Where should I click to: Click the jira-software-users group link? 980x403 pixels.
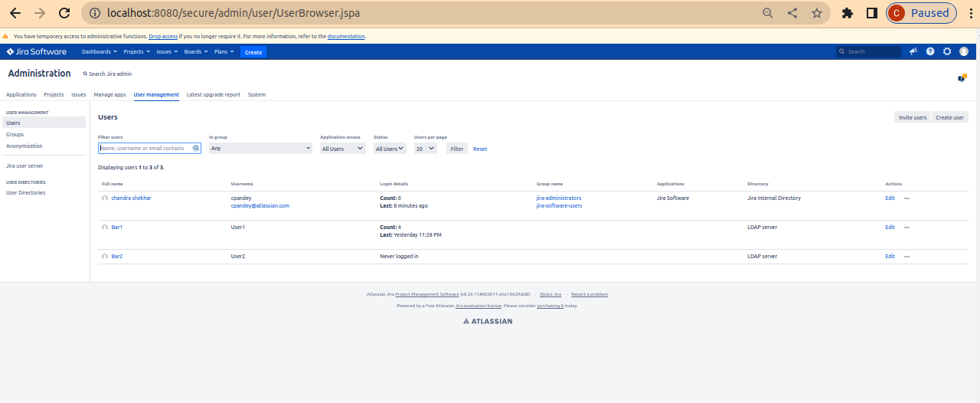[559, 205]
